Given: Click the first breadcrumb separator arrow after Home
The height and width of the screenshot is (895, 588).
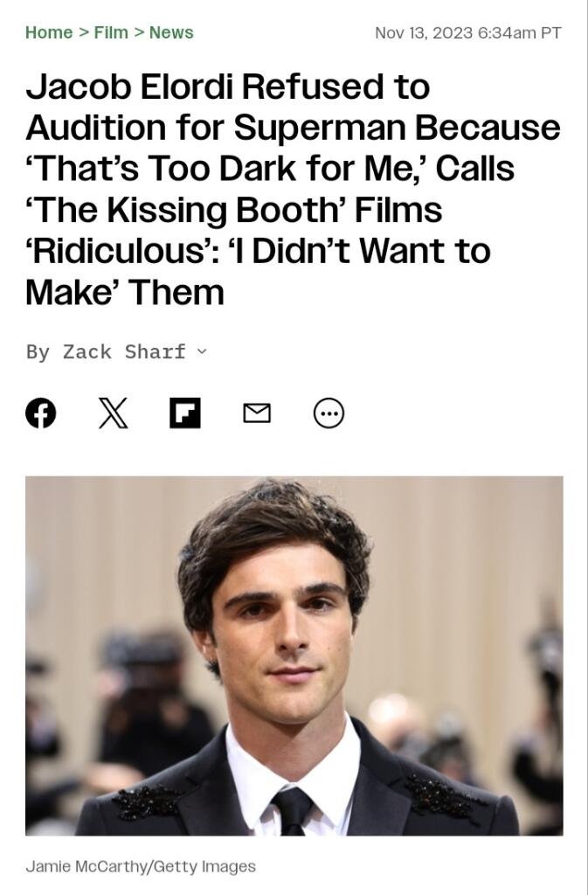Looking at the screenshot, I should (83, 32).
